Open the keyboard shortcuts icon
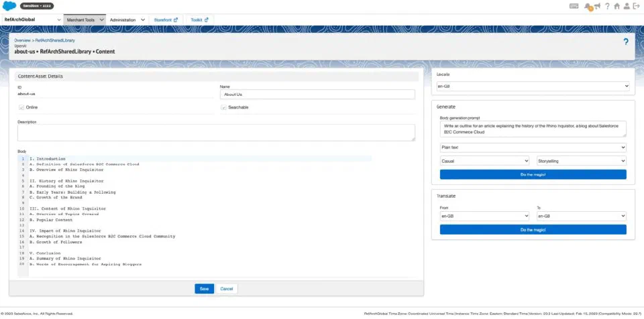Viewport: 644px width, 319px height. (574, 6)
